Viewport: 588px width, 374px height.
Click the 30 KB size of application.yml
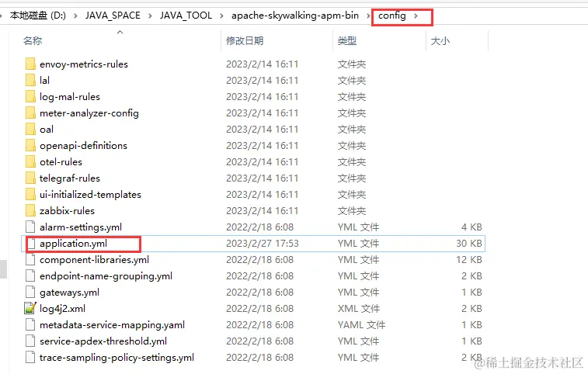[x=468, y=244]
